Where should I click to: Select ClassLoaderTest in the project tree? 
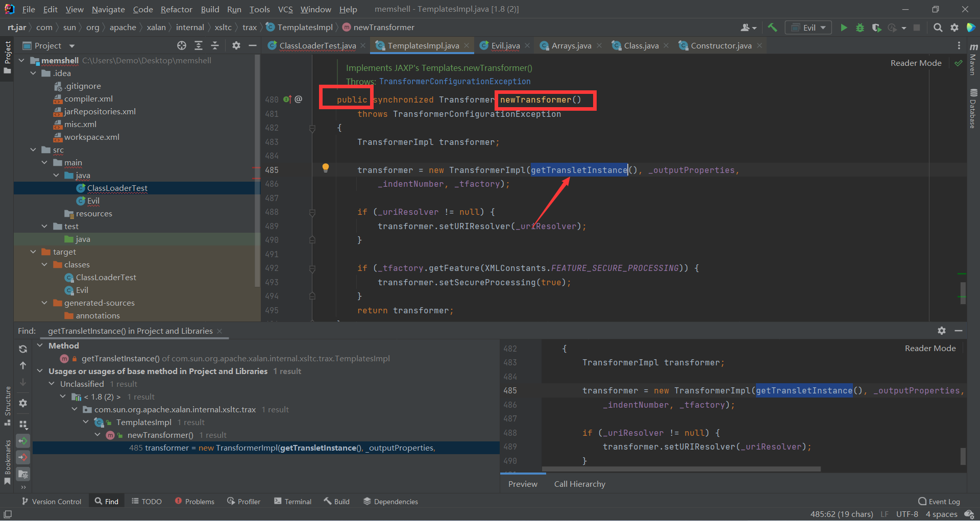117,188
